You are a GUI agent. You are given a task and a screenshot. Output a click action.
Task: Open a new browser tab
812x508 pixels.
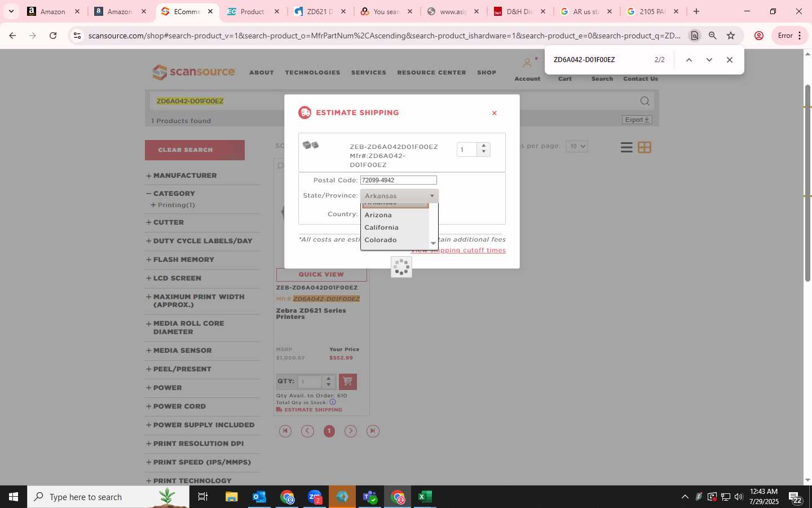coord(696,11)
